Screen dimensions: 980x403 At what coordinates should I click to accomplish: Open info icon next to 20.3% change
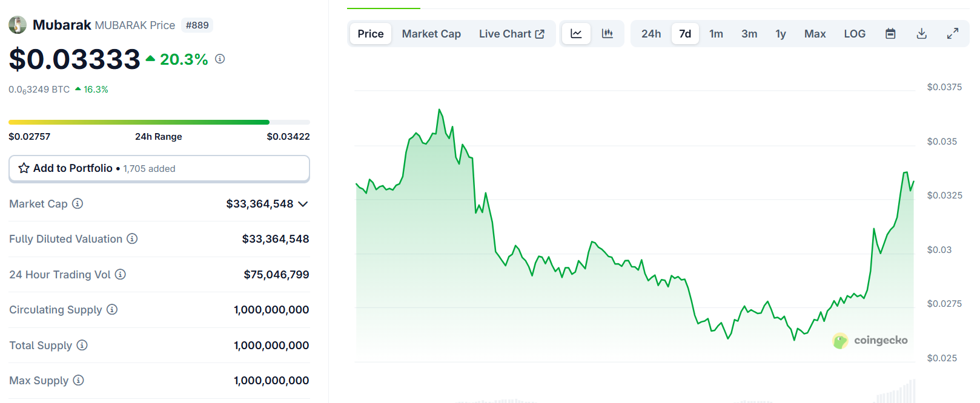[x=220, y=59]
